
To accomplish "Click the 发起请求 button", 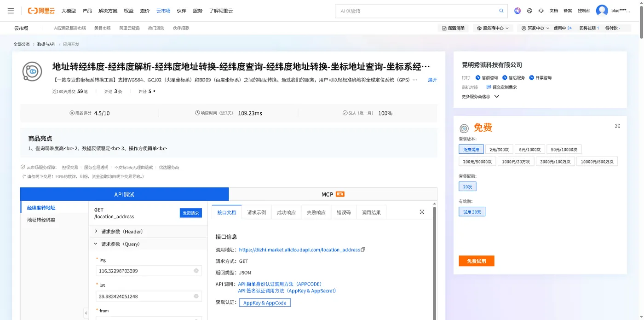I will tap(191, 213).
